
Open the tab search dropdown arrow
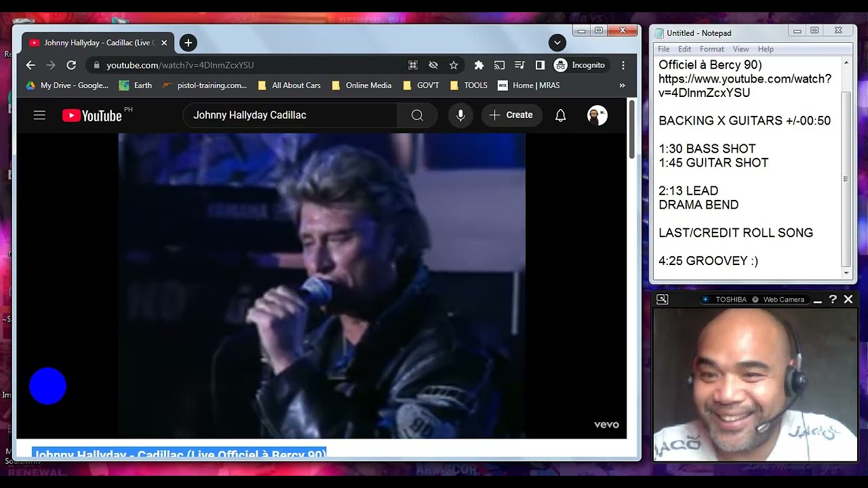(557, 43)
